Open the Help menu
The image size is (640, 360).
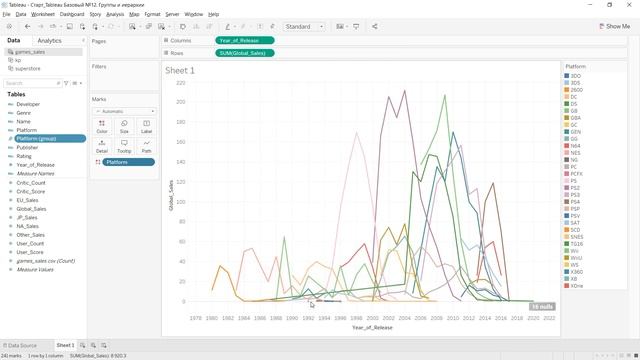click(x=213, y=14)
